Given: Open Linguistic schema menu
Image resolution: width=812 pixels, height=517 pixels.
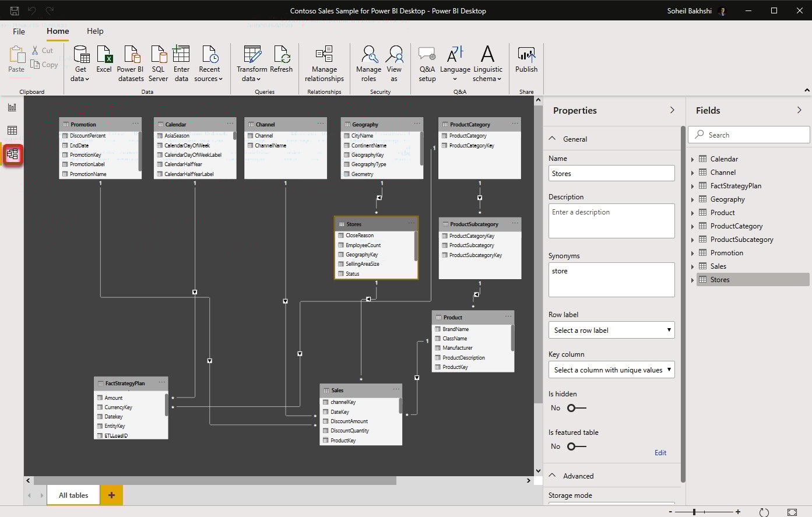Looking at the screenshot, I should click(x=488, y=64).
